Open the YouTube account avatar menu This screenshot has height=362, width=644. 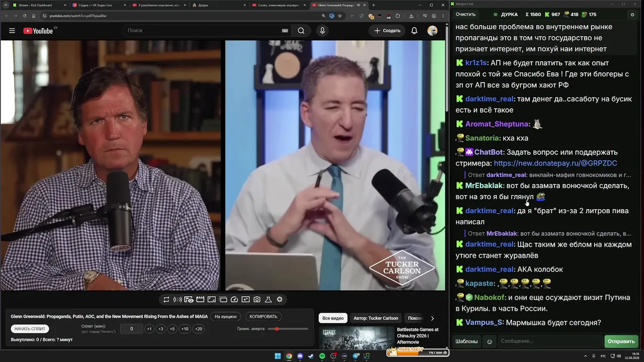click(x=432, y=31)
